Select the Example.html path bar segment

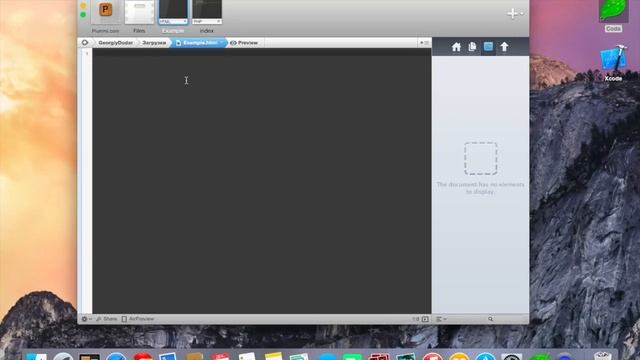click(x=199, y=42)
